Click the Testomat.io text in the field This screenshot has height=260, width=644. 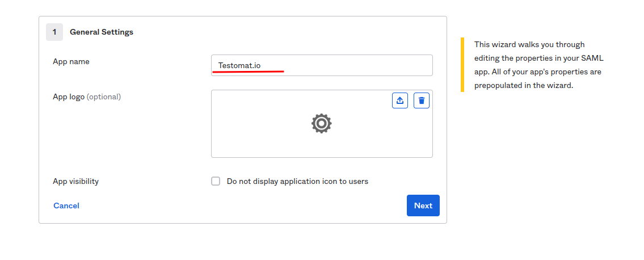(x=239, y=65)
